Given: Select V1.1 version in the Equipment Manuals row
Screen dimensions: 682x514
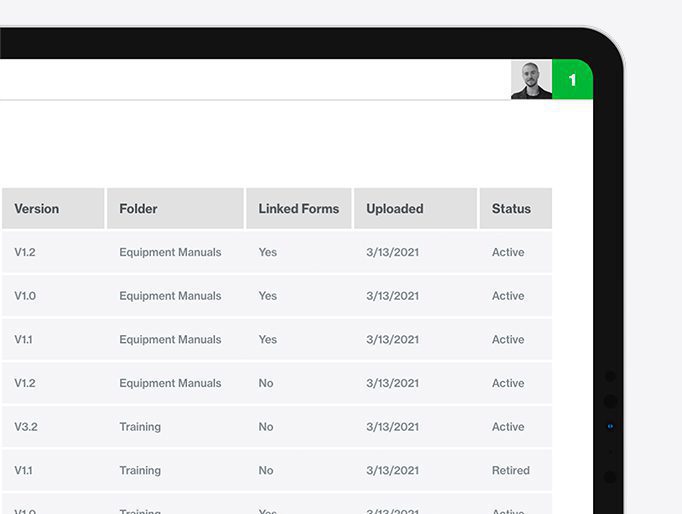Looking at the screenshot, I should point(24,340).
